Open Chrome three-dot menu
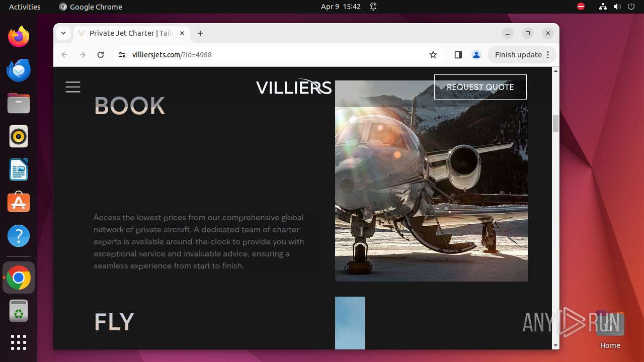Screen dimensions: 644x362 click(549, 55)
